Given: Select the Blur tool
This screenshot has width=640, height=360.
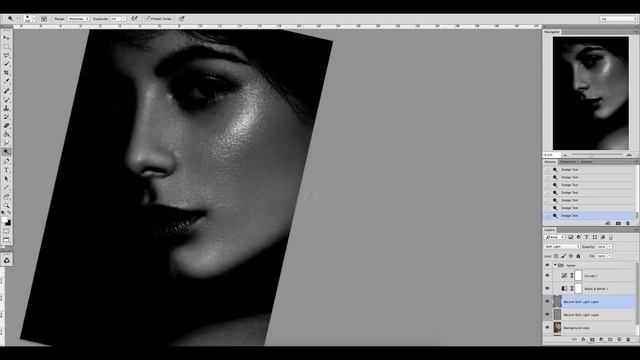Looking at the screenshot, I should pyautogui.click(x=6, y=143).
